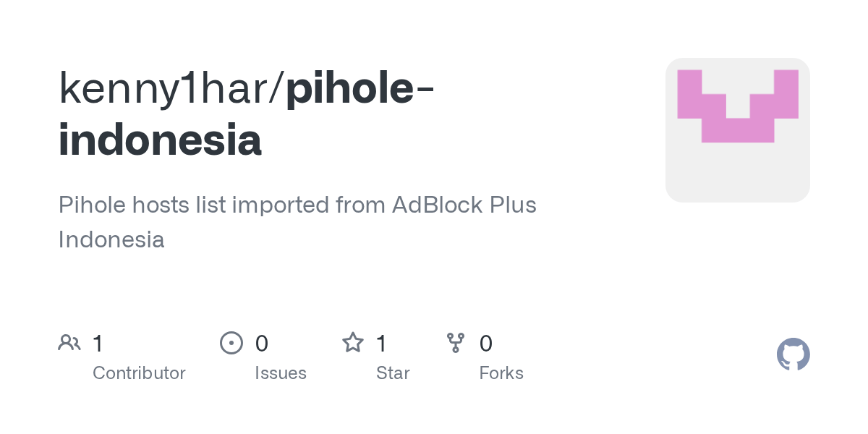Click the Contributor label

(x=139, y=373)
